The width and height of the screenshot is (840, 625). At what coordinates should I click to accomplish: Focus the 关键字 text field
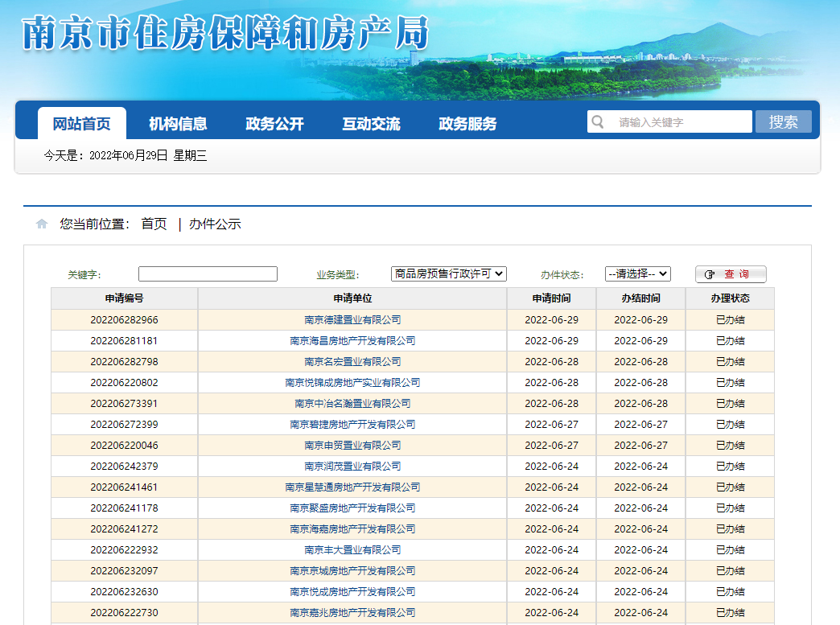click(208, 274)
